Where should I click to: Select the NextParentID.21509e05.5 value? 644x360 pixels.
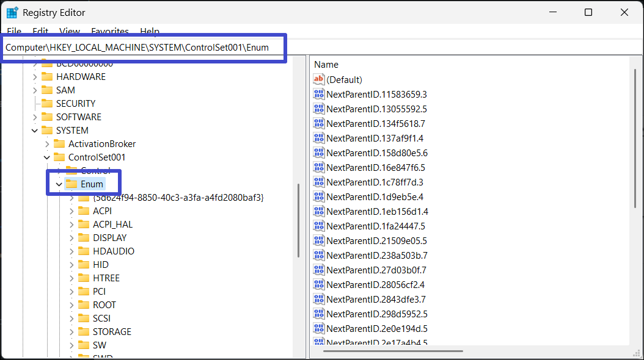tap(376, 241)
